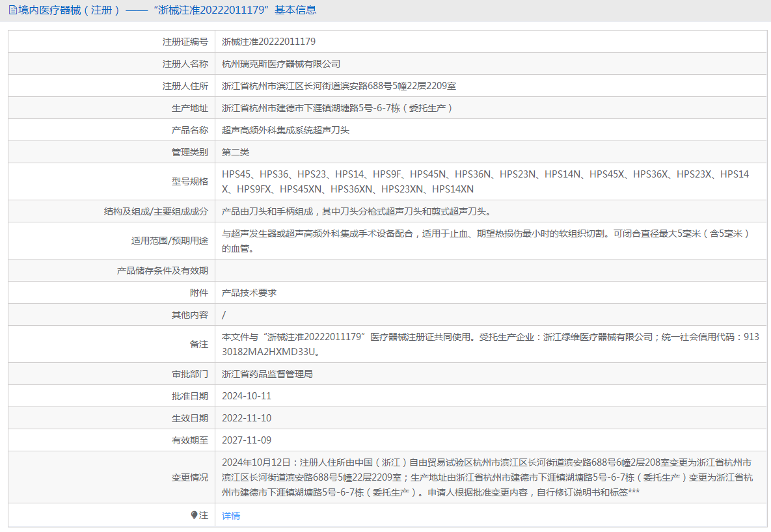This screenshot has width=771, height=532.
Task: Click the 管理类别 label
Action: point(190,152)
